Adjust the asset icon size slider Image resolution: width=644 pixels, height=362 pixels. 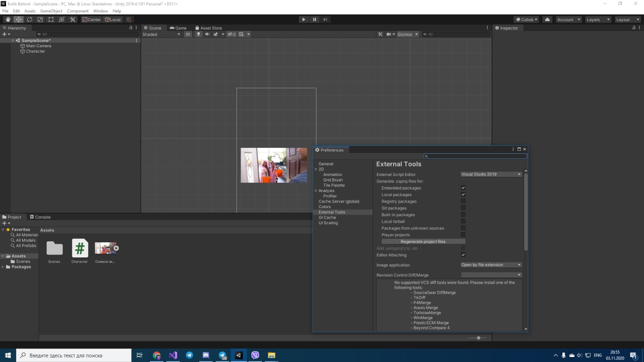click(x=478, y=338)
